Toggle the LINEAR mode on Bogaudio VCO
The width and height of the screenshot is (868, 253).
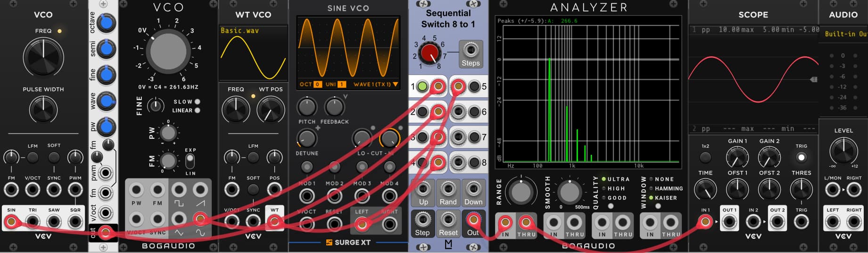197,110
